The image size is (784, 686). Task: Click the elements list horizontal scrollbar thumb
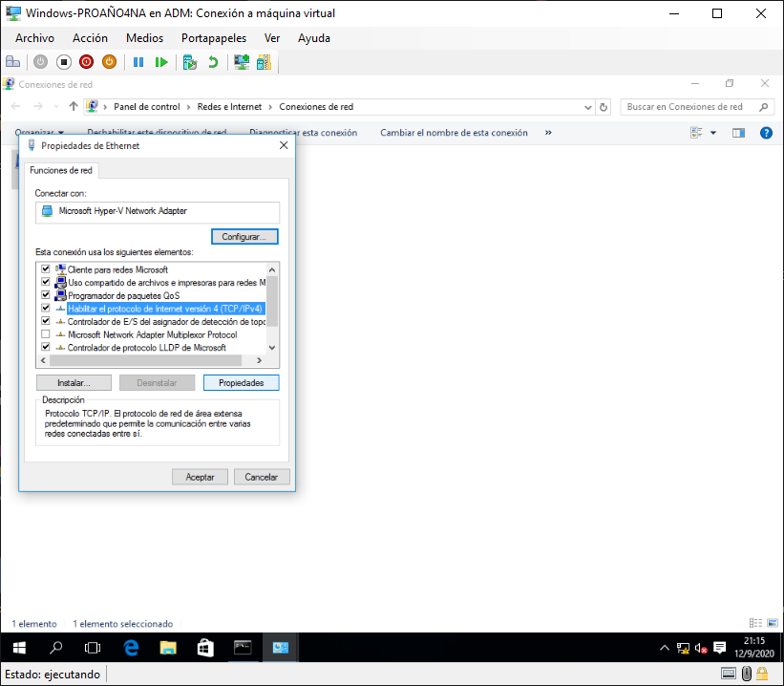(x=146, y=360)
